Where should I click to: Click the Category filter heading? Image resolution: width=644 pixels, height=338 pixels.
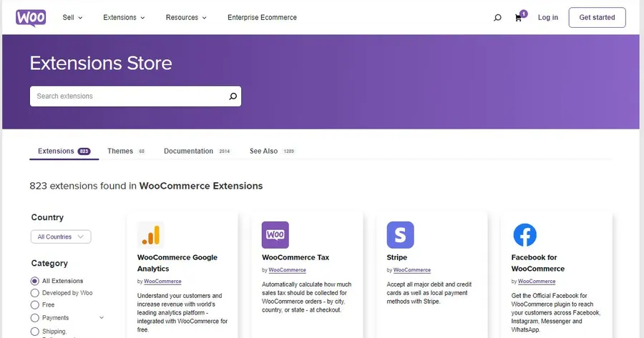49,264
